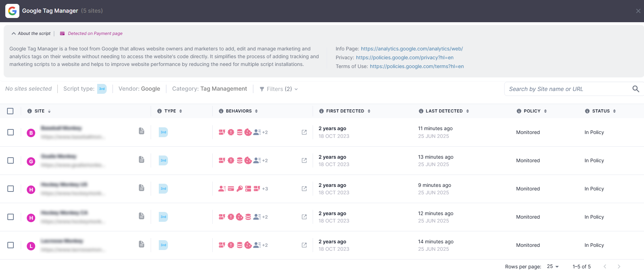
Task: Click the Google logo in the header
Action: click(12, 11)
